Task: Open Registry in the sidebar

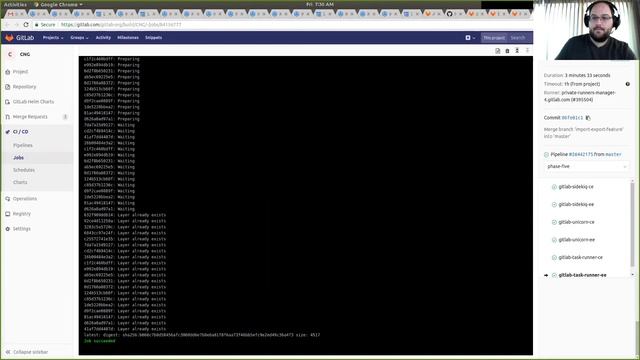Action: click(x=22, y=214)
